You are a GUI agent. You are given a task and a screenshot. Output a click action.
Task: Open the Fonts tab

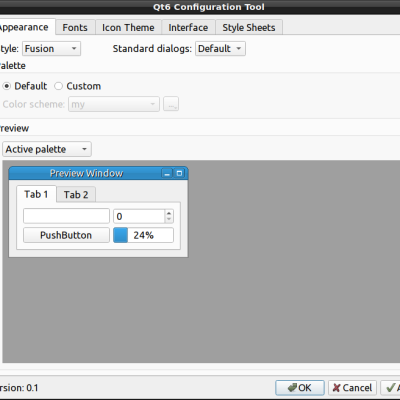[75, 27]
